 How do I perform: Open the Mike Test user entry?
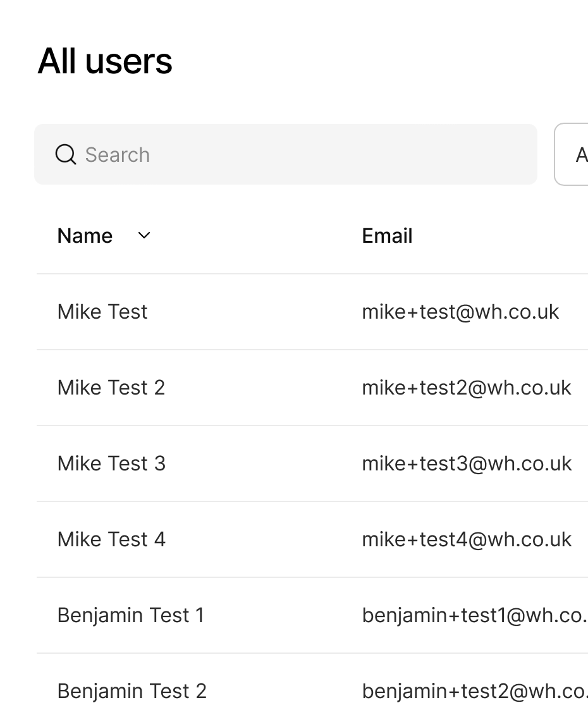click(102, 312)
